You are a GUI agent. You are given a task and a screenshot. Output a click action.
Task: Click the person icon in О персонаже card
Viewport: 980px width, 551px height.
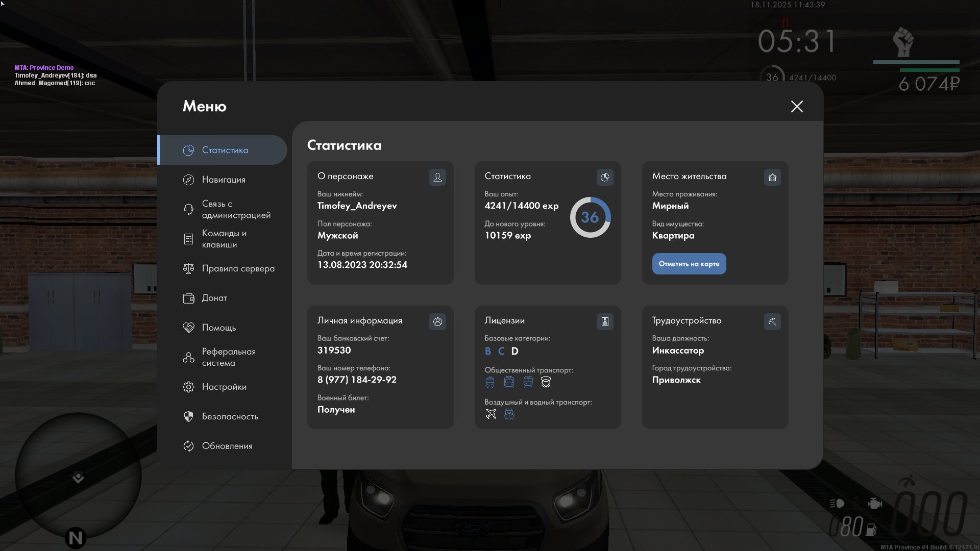pyautogui.click(x=437, y=177)
